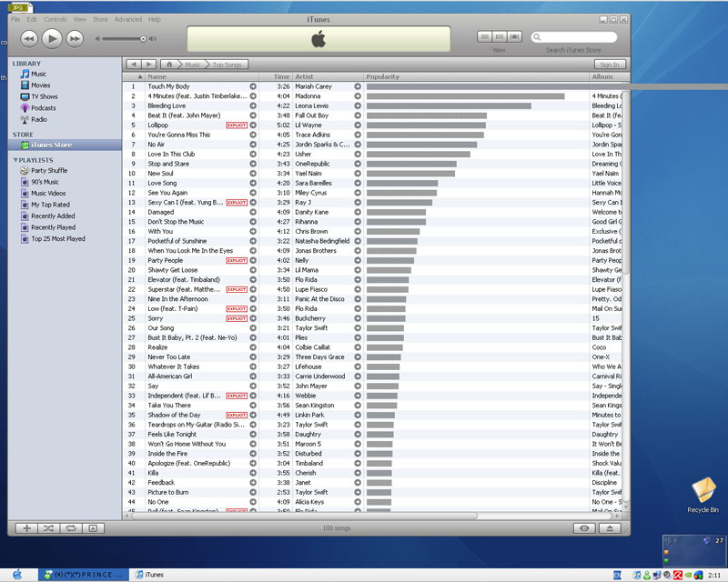Select Radio in the sidebar
The image size is (728, 582).
pyautogui.click(x=39, y=119)
